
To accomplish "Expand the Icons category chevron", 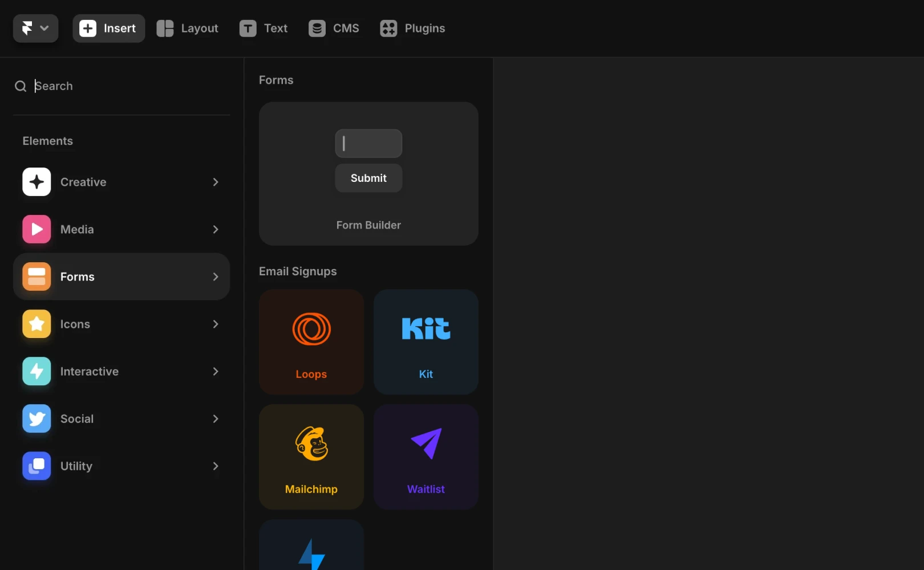I will tap(216, 324).
